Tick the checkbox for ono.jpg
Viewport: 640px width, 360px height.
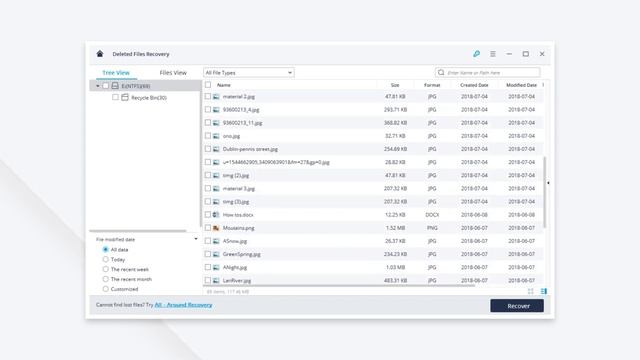pos(208,136)
